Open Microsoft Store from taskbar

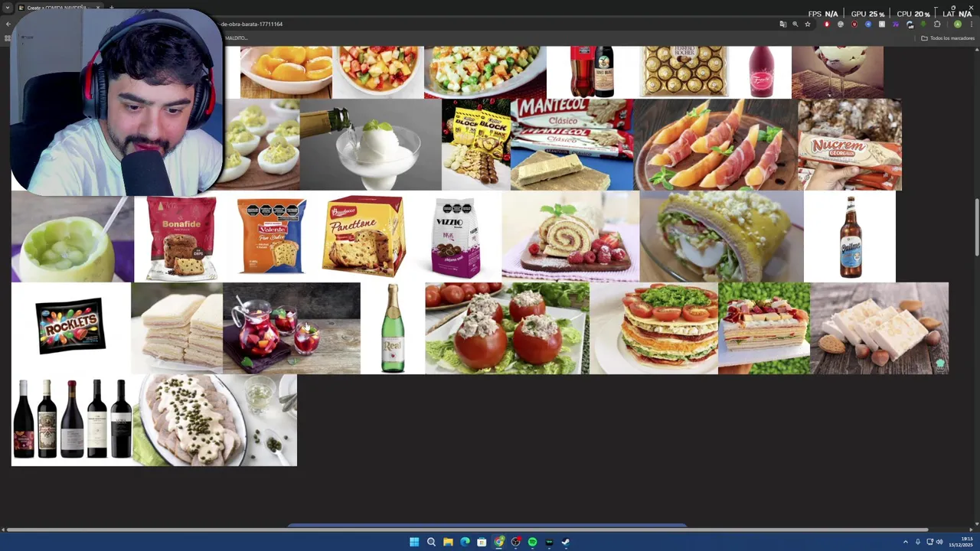(x=482, y=542)
